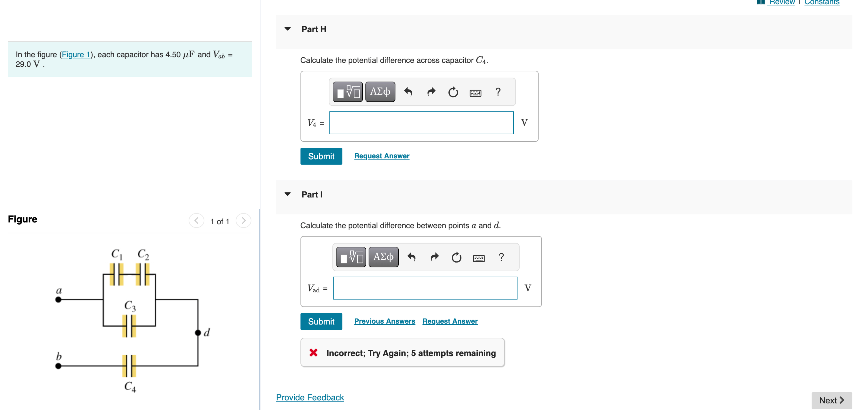Reset the Part H answer field
The image size is (868, 410).
453,92
